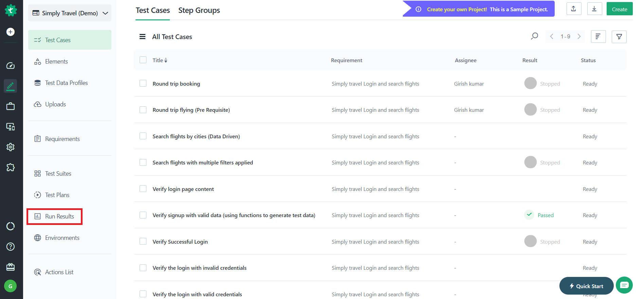Click the green Create button
The image size is (644, 299).
[x=620, y=9]
